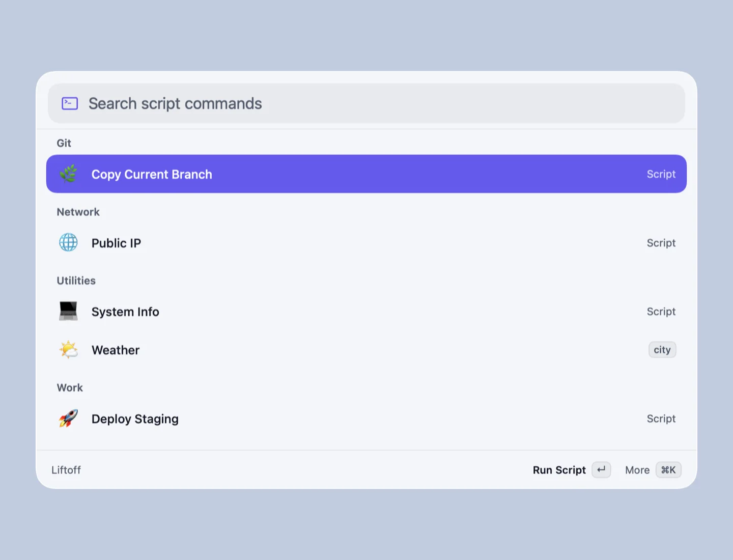Select Copy Current Branch command
This screenshot has height=560, width=733.
click(366, 174)
